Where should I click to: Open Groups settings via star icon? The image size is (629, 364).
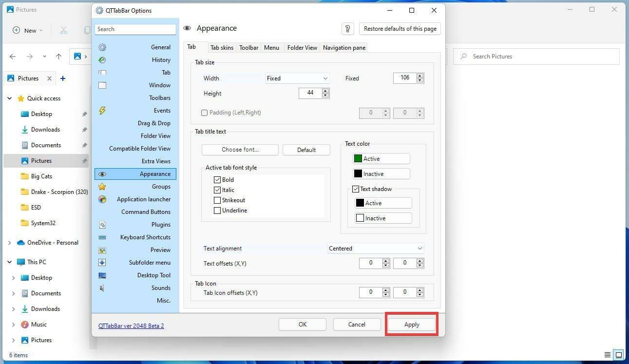(x=102, y=187)
